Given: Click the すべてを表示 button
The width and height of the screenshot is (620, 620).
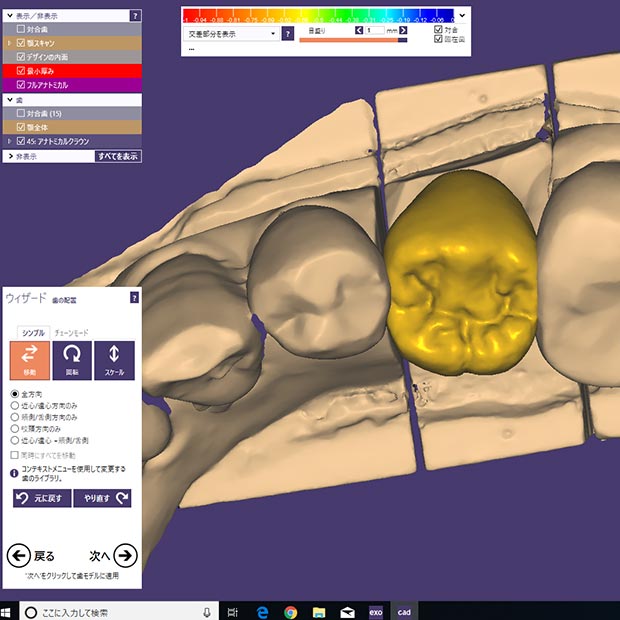Looking at the screenshot, I should click(x=118, y=156).
